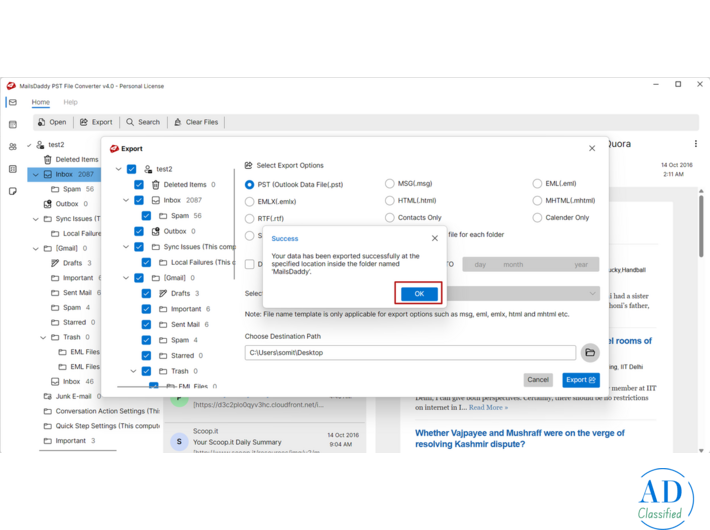Collapse Trash node in Export tree

pos(133,371)
